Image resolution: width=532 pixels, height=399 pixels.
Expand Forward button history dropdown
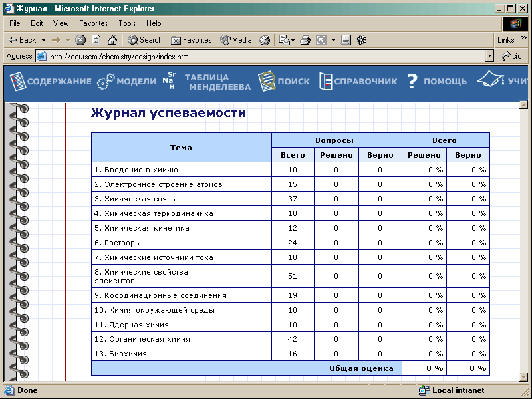tap(68, 40)
